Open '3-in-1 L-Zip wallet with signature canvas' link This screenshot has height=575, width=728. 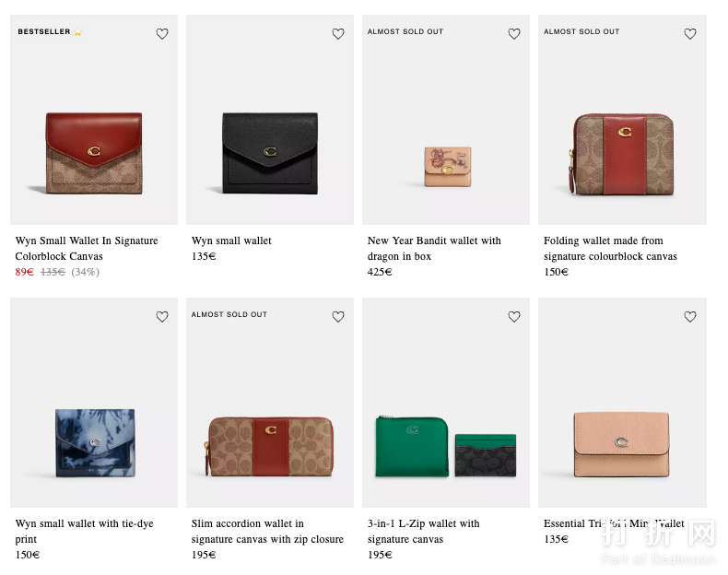[x=424, y=531]
